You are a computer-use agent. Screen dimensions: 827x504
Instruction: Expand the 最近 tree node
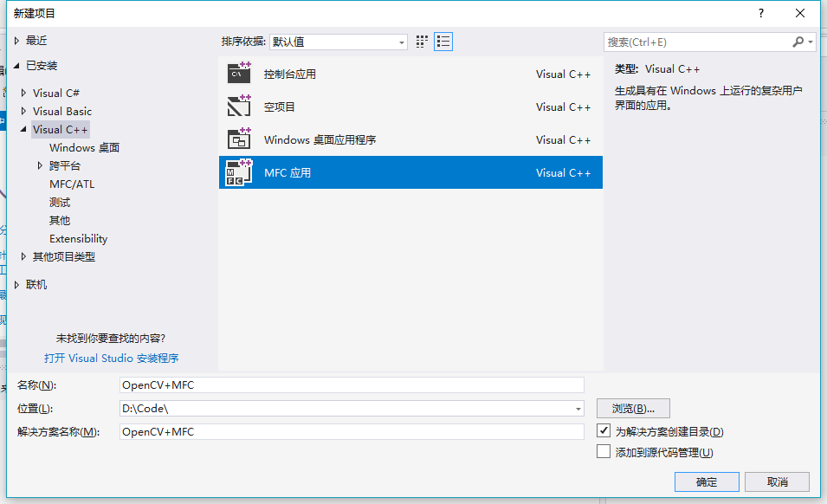pos(16,40)
